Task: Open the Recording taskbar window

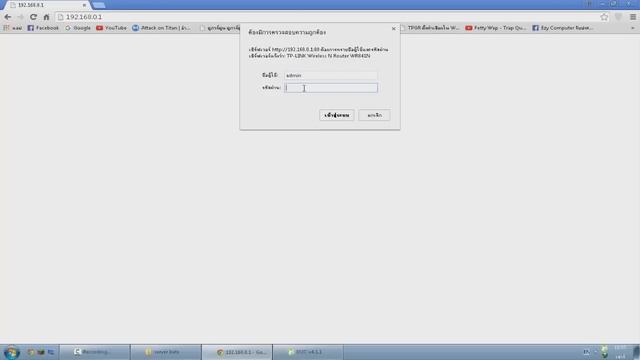Action: coord(95,352)
